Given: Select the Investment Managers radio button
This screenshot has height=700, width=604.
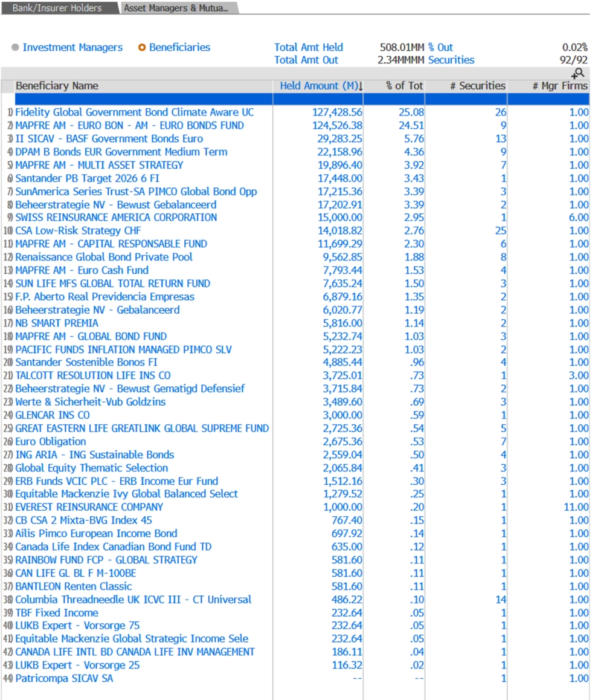Looking at the screenshot, I should [16, 48].
